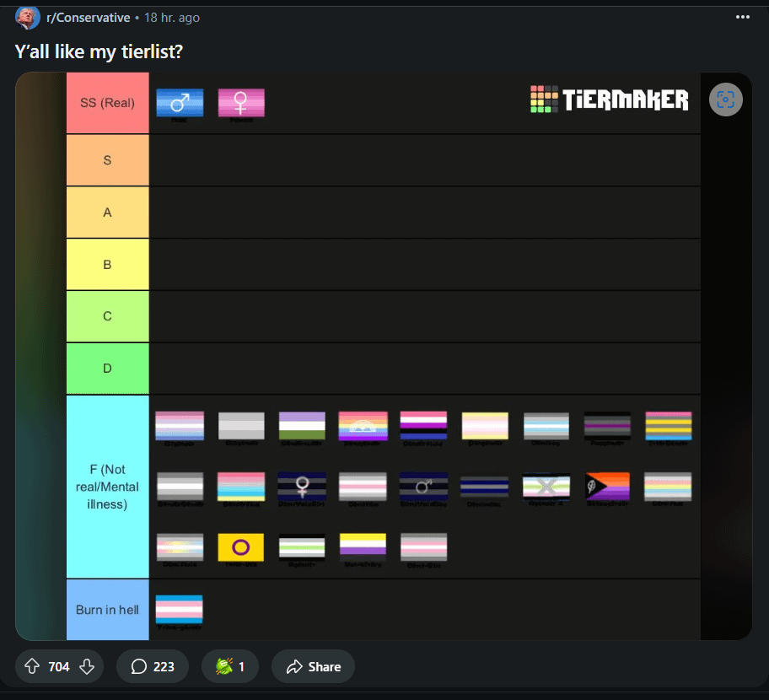Click the yellow "B" tier label

pos(107,265)
